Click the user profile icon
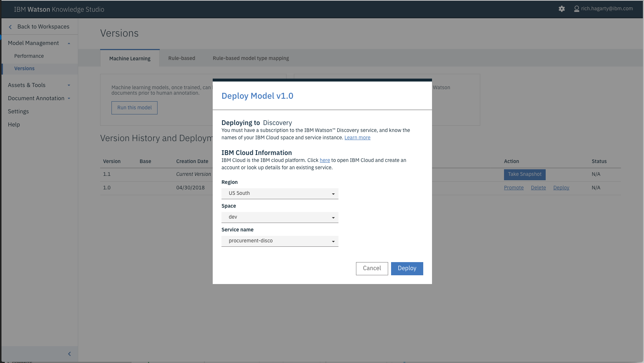644x363 pixels. click(577, 9)
